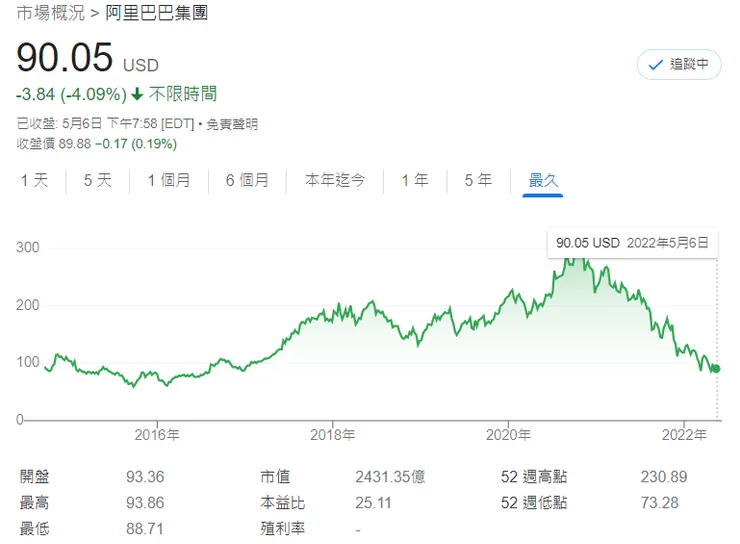This screenshot has width=740, height=544.
Task: Click the 200 y-axis label
Action: [x=28, y=305]
